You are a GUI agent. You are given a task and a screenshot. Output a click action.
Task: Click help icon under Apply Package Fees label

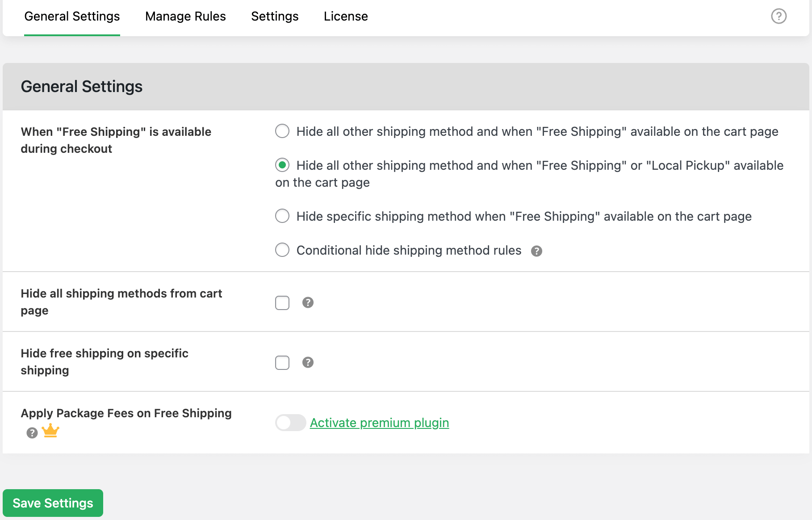(32, 432)
